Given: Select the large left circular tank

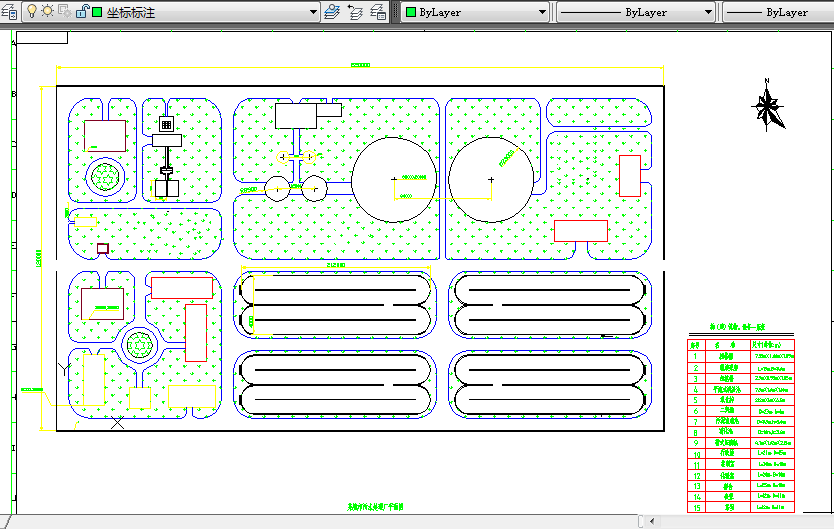Looking at the screenshot, I should (393, 179).
